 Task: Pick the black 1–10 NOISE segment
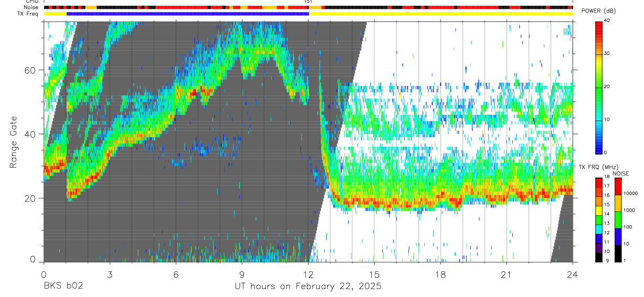tap(618, 254)
